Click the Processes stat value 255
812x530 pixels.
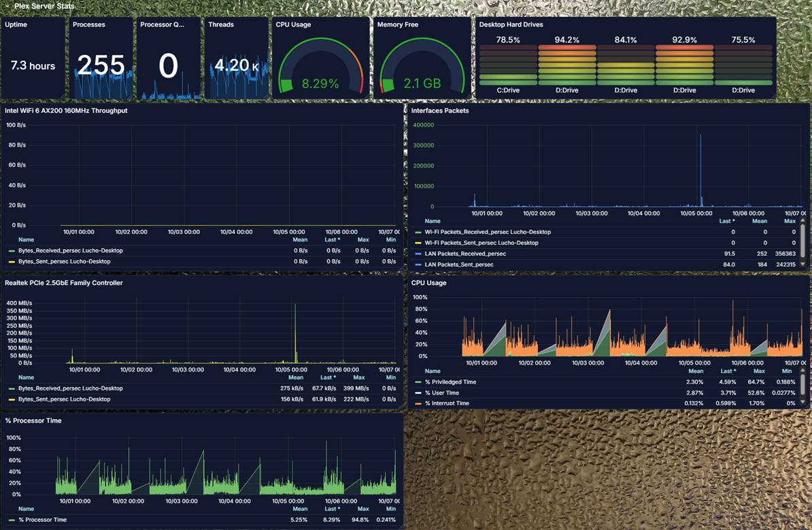[x=101, y=65]
